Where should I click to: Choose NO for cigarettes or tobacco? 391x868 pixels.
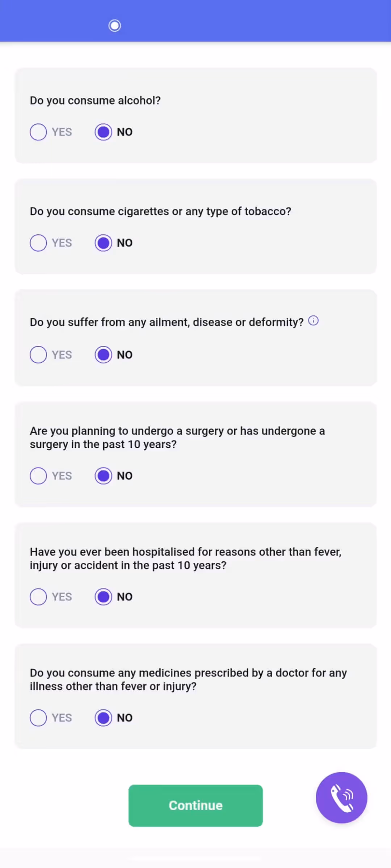point(104,243)
